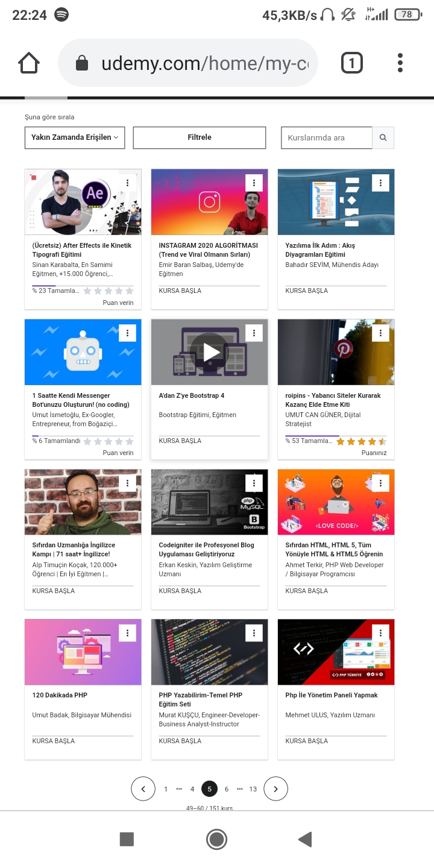The height and width of the screenshot is (868, 434).
Task: Focus the Kurslarımda ara search field
Action: point(327,137)
